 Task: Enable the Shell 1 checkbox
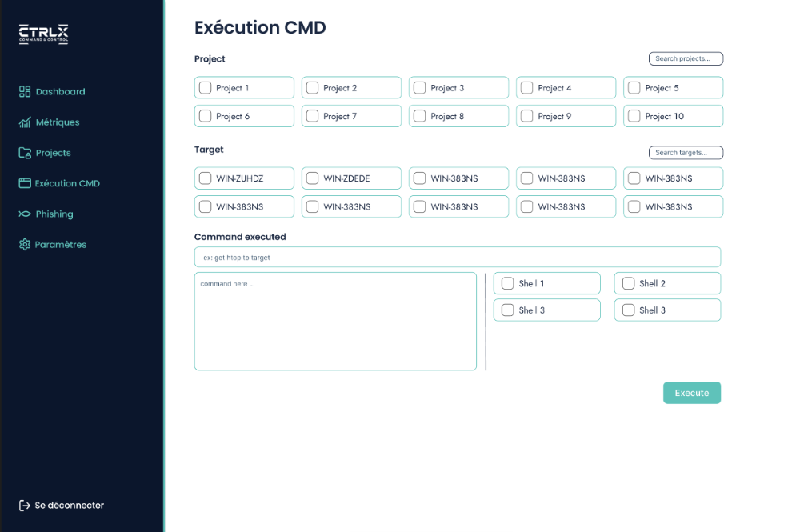507,283
